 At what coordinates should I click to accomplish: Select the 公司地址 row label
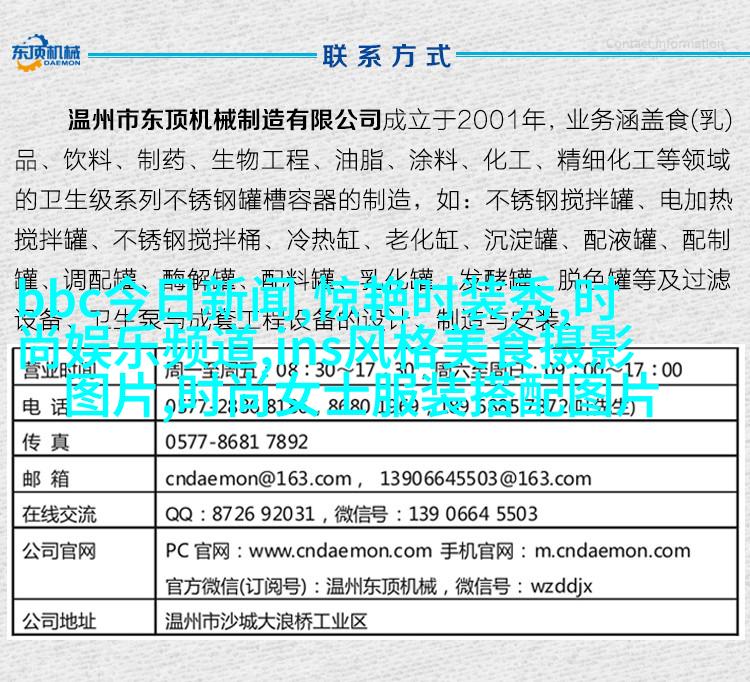point(59,621)
